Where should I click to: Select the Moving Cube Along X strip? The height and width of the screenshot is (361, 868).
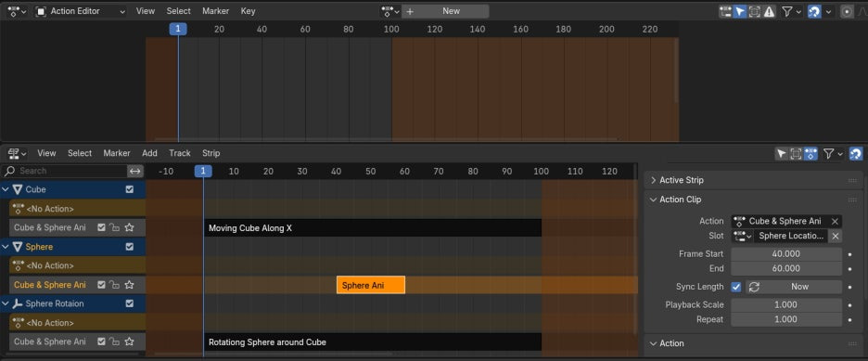(373, 227)
